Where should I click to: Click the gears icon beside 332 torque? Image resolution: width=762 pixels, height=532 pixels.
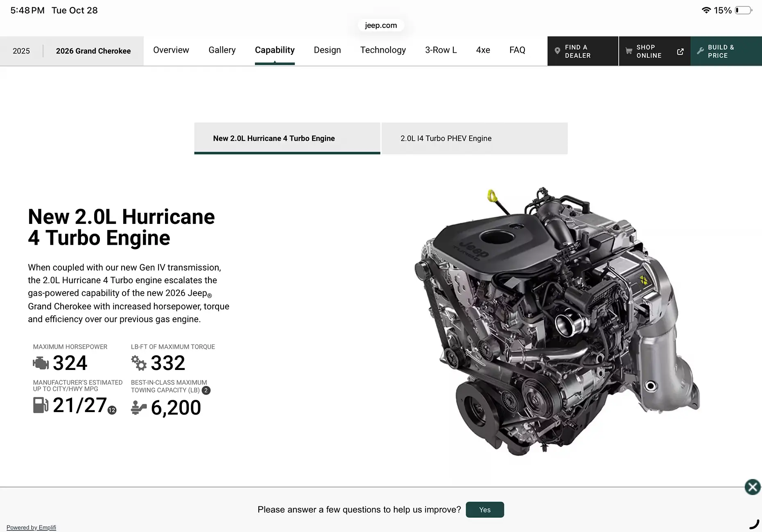click(x=139, y=363)
